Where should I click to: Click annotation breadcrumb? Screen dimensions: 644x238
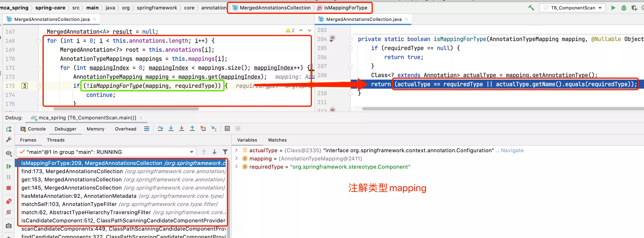(x=214, y=8)
